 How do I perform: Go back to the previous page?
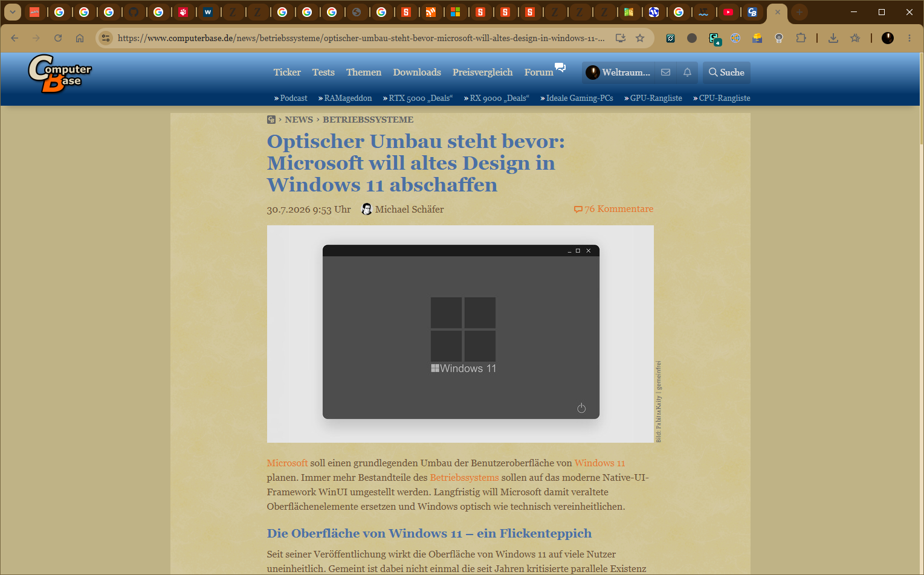15,38
